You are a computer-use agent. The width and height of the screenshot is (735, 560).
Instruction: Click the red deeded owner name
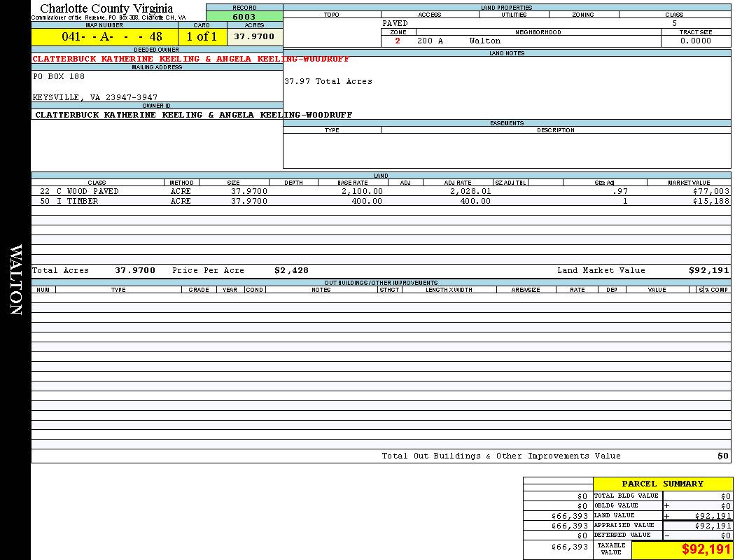click(190, 59)
